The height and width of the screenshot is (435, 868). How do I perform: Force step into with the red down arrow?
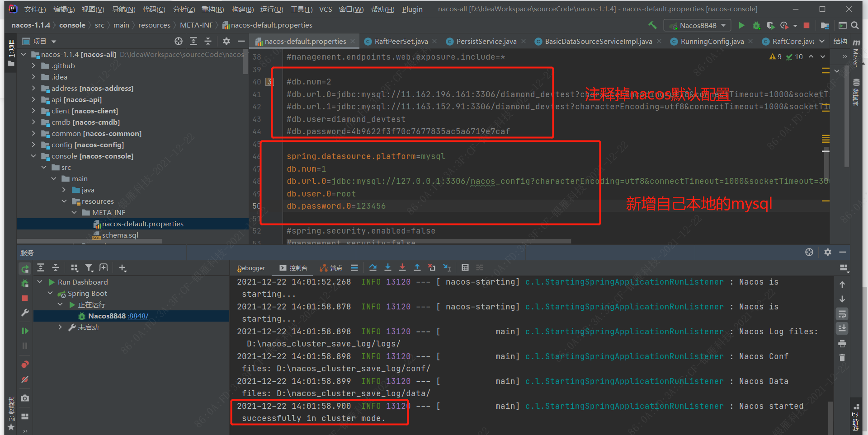(402, 267)
